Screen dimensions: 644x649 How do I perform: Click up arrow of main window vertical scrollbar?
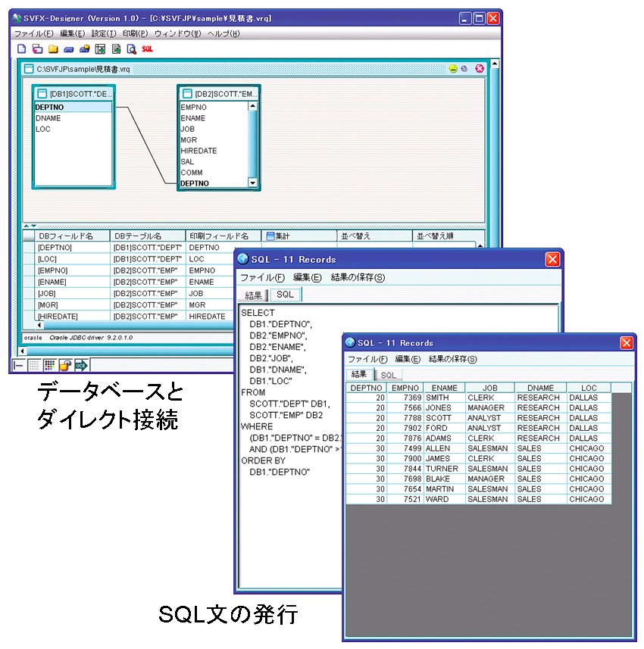click(495, 64)
